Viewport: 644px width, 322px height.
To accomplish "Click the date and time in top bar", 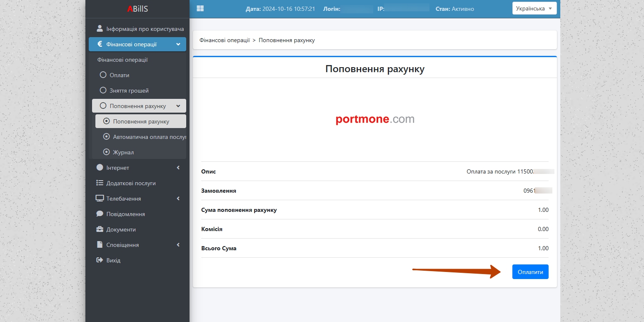I will click(x=280, y=9).
